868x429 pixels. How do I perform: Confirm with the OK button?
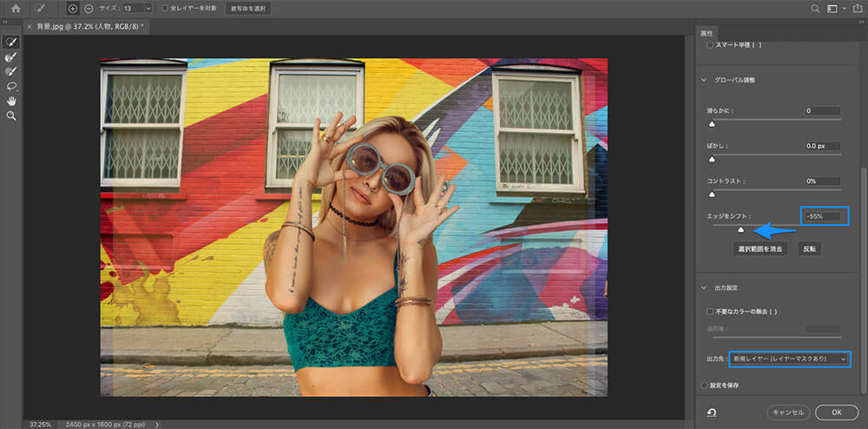[x=837, y=412]
